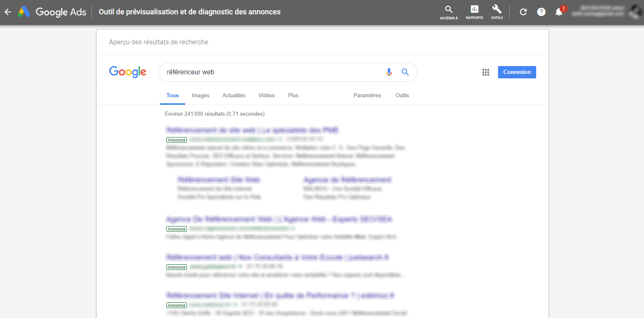This screenshot has width=644, height=318.
Task: Open the help question mark icon
Action: [541, 12]
